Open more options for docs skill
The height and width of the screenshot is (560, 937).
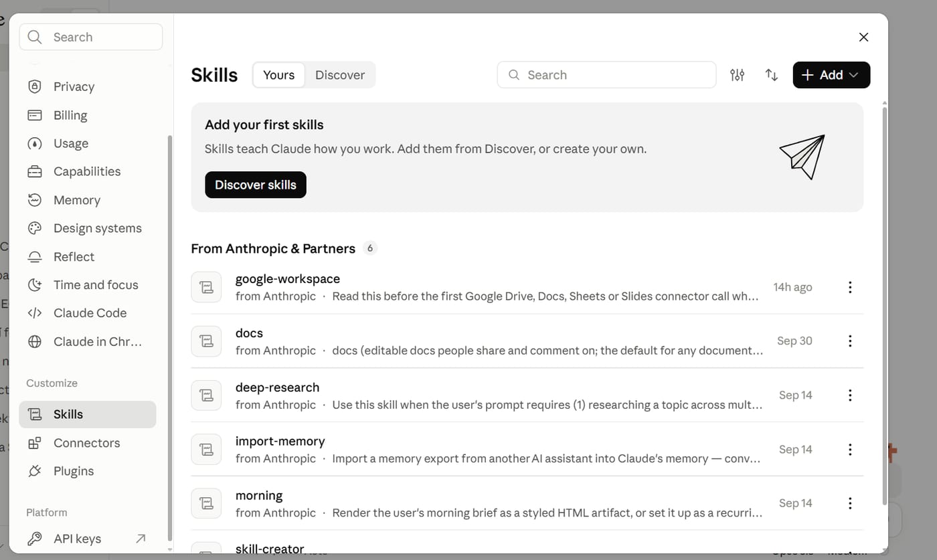tap(850, 341)
